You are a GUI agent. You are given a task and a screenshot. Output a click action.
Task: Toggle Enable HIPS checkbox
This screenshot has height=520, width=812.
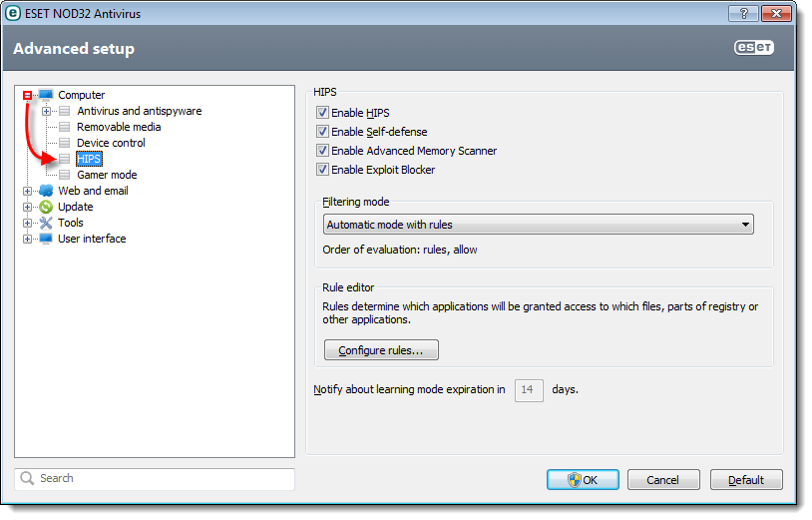[x=322, y=113]
